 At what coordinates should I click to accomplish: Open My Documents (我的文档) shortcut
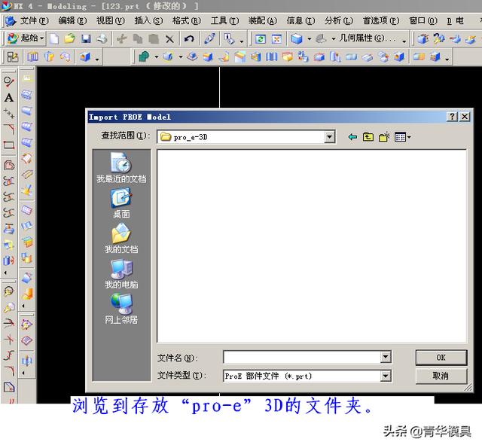[121, 239]
